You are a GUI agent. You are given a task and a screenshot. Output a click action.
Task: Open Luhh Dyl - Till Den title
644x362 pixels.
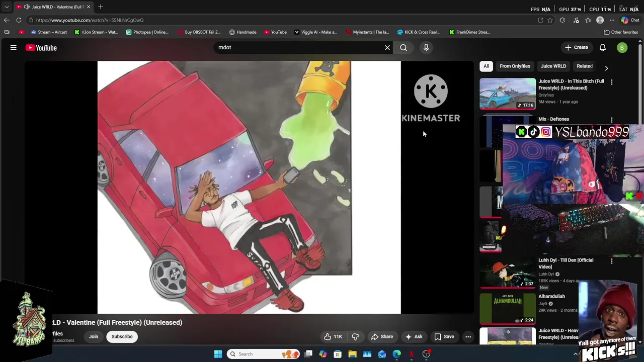pos(566,263)
